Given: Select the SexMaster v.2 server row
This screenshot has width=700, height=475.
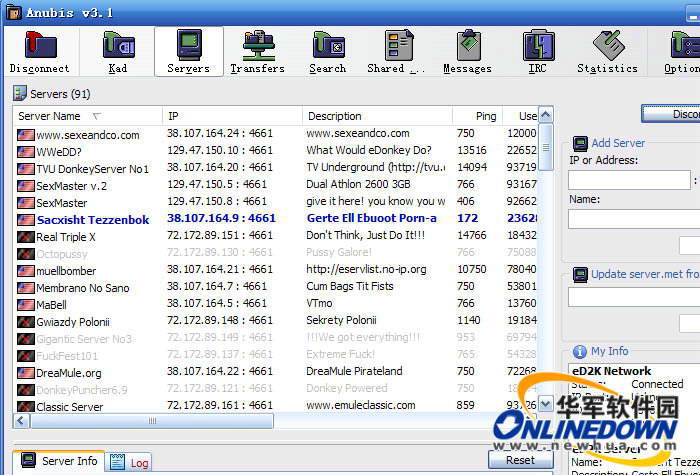Looking at the screenshot, I should [277, 186].
